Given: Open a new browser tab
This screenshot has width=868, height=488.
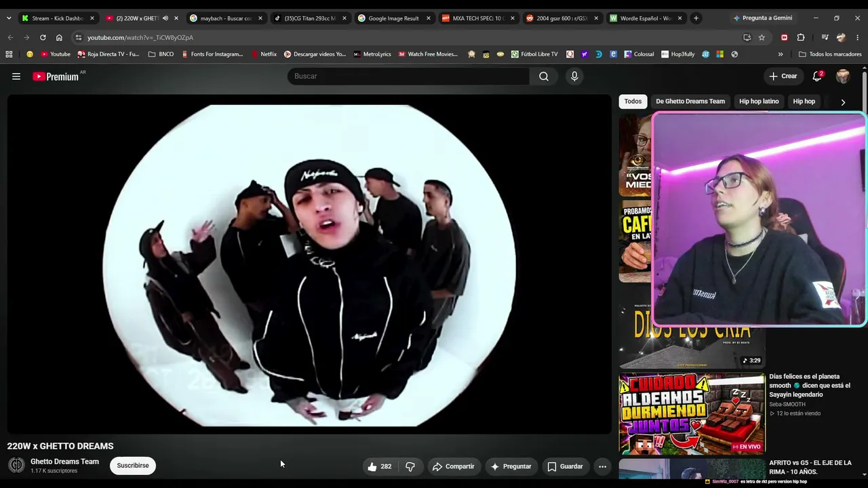Looking at the screenshot, I should point(696,18).
